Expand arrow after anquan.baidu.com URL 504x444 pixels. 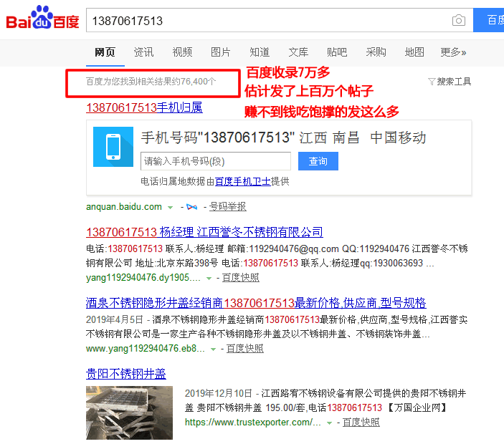point(171,208)
